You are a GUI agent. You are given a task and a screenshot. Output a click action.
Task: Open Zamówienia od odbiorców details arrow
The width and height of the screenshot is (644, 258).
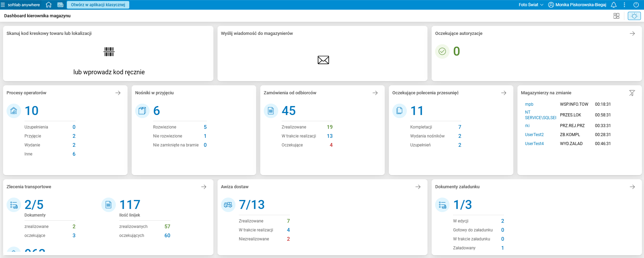coord(375,93)
